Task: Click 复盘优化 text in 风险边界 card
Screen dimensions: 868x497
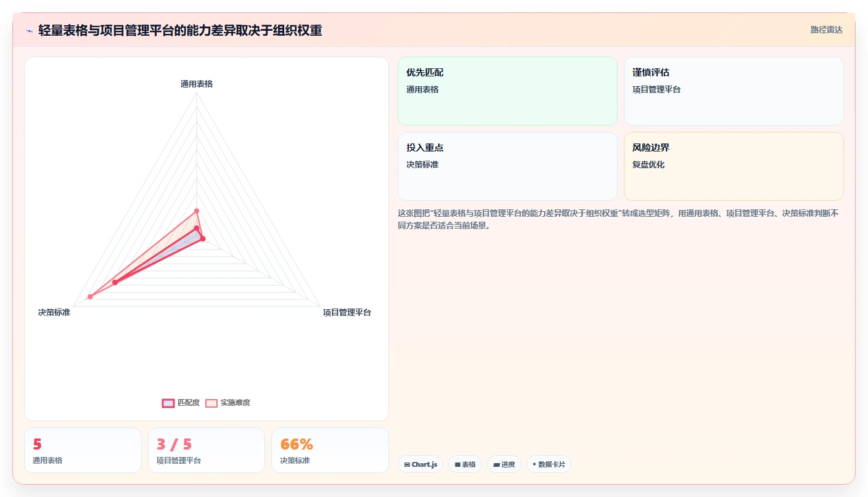Action: [649, 164]
